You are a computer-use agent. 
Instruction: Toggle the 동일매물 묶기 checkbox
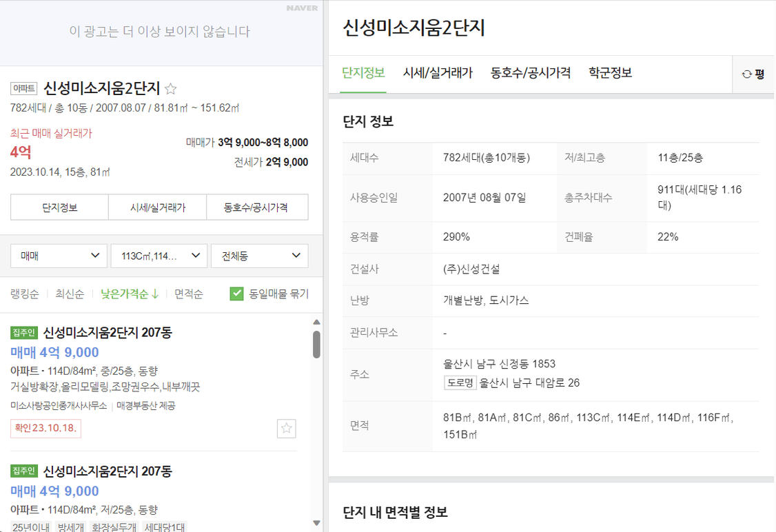[x=236, y=294]
